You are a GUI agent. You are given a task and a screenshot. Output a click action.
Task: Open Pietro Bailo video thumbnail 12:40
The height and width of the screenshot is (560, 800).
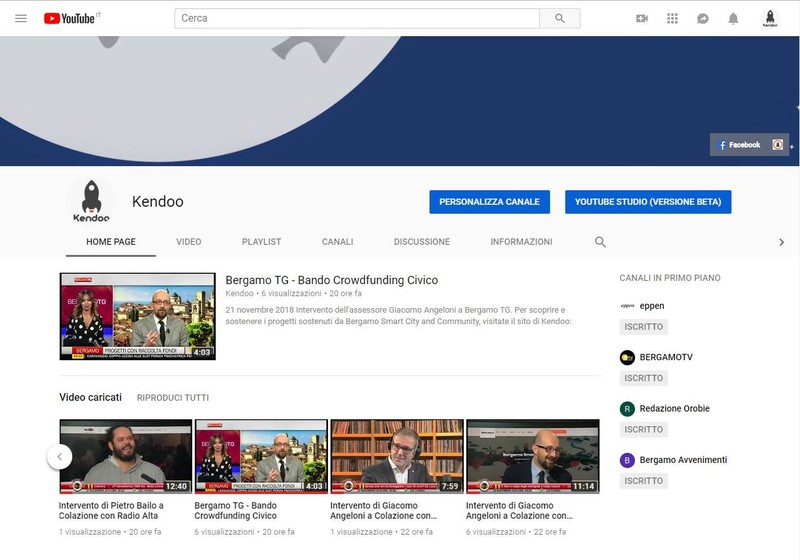(x=126, y=456)
